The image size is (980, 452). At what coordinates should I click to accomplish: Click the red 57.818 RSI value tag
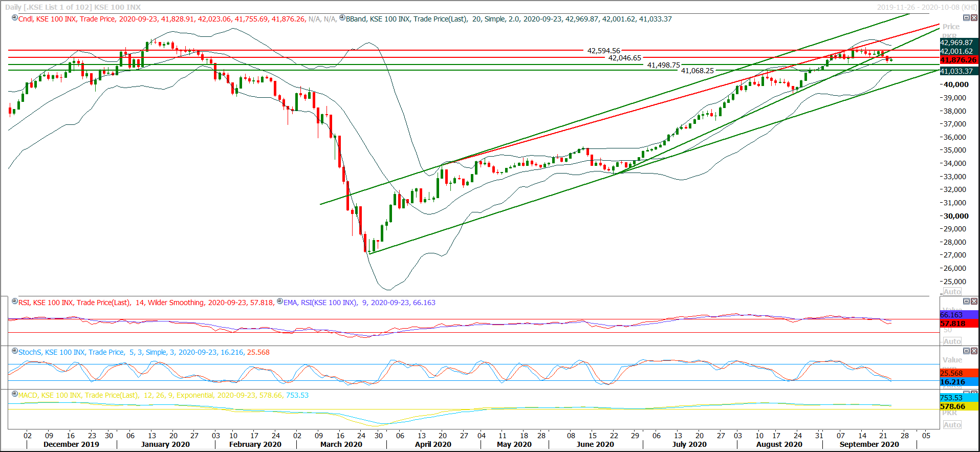point(959,324)
